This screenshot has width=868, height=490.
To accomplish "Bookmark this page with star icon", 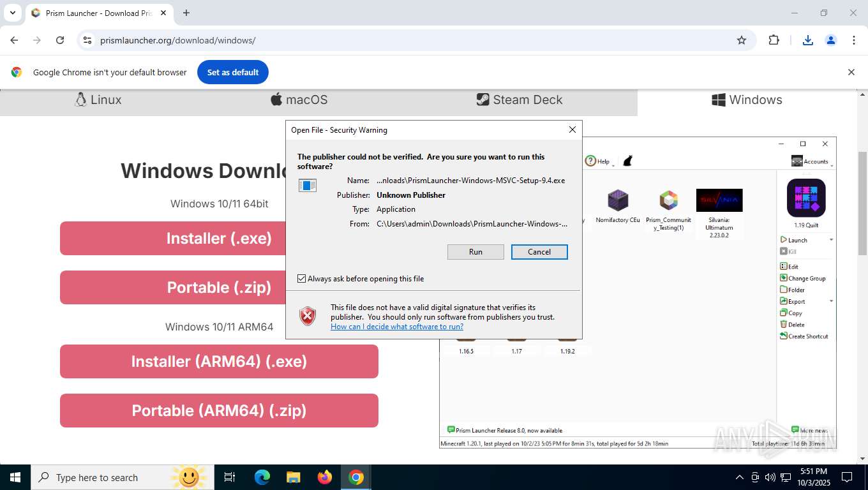I will 742,40.
